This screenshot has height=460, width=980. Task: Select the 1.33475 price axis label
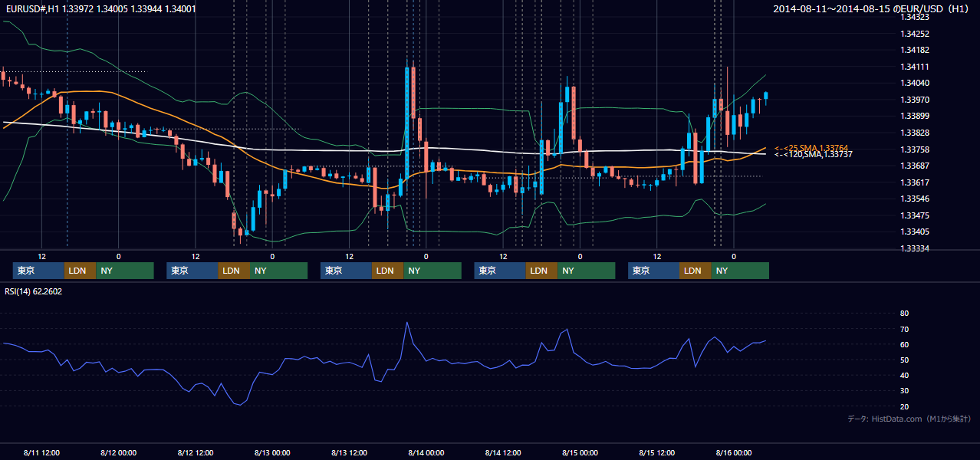(915, 215)
